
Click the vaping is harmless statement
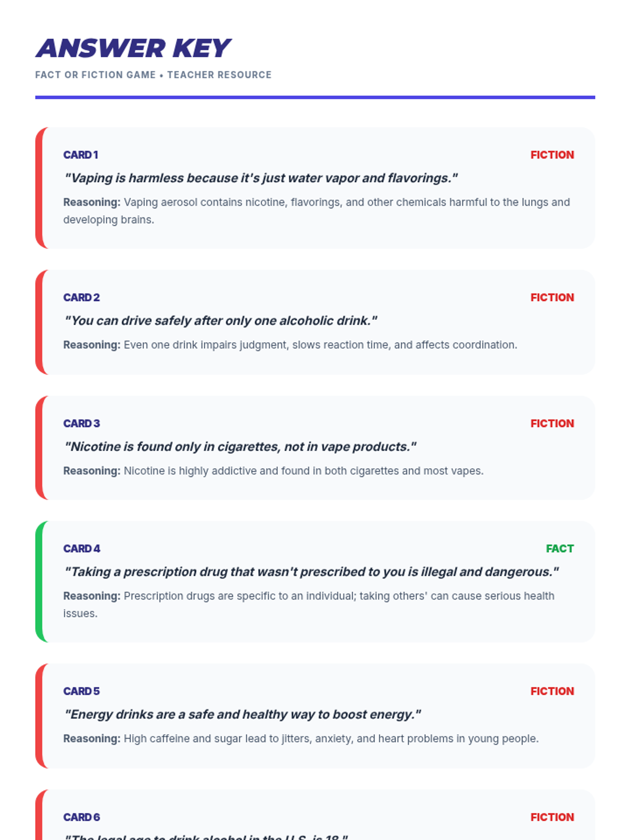[x=260, y=178]
